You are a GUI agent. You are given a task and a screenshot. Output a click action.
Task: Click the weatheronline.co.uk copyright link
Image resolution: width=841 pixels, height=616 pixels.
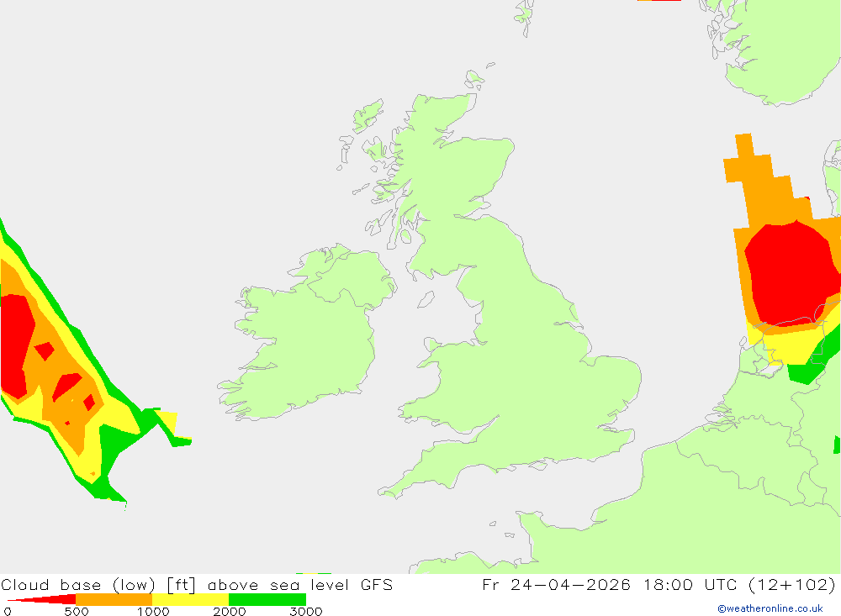770,608
